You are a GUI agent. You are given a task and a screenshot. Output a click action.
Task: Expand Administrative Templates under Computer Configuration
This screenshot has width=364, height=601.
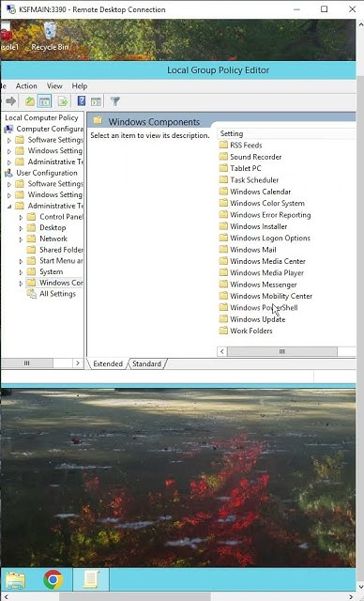[9, 162]
